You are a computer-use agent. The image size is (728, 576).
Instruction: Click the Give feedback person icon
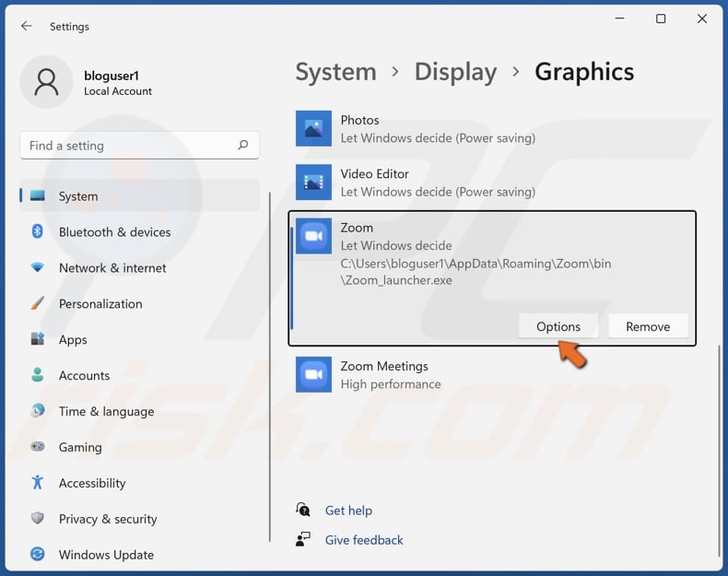303,539
